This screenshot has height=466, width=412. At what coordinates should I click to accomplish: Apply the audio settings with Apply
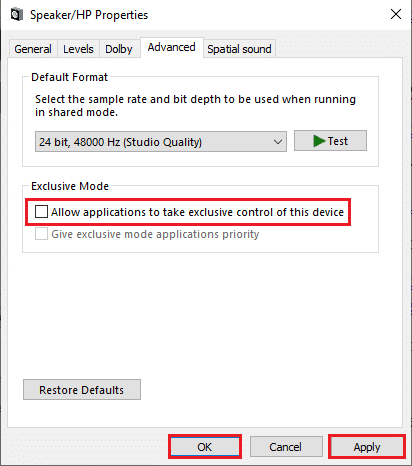(x=367, y=447)
